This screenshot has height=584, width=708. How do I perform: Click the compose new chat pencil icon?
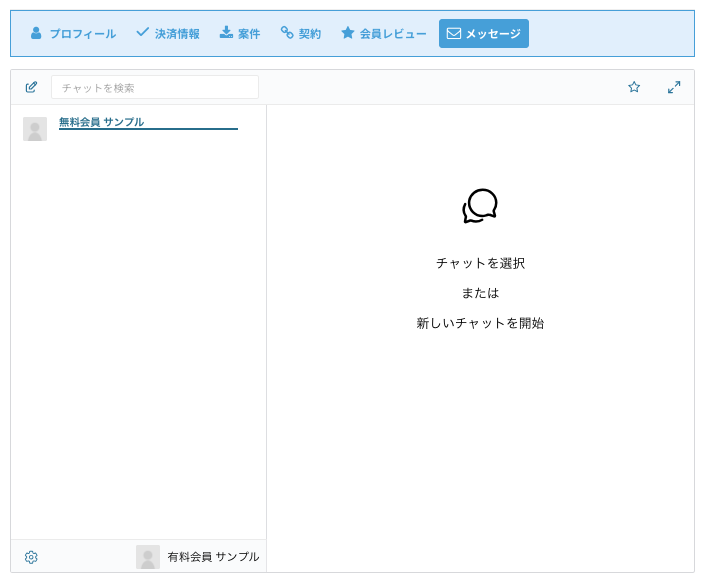31,87
